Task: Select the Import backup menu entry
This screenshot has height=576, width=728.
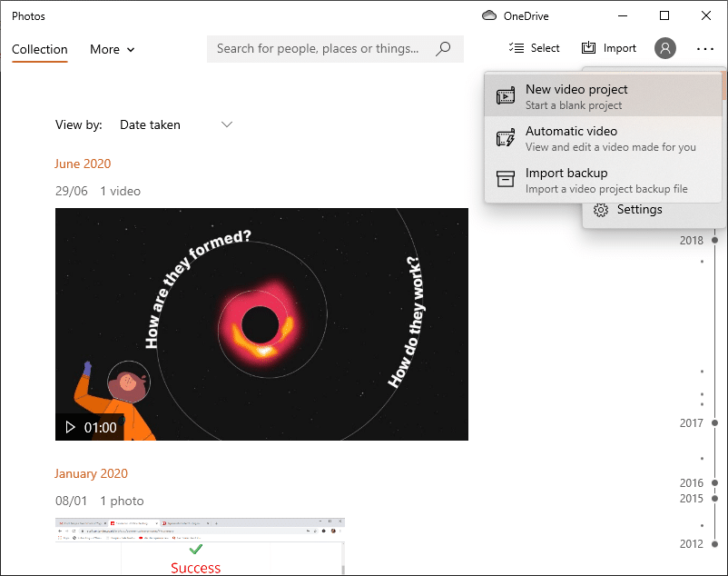Action: click(x=603, y=180)
